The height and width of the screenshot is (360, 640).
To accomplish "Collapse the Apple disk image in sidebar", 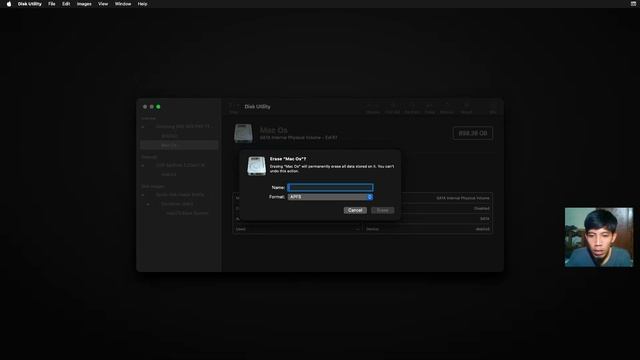I will tap(143, 195).
